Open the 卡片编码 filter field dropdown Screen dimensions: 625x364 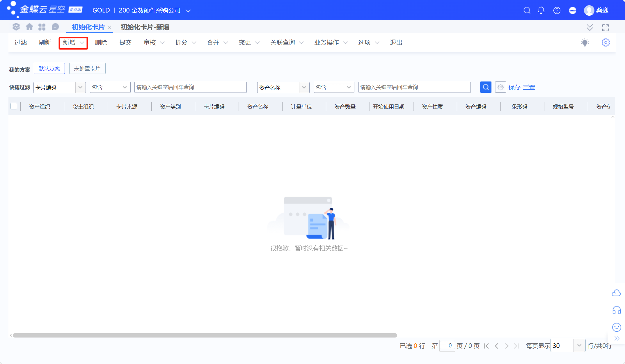coord(80,87)
